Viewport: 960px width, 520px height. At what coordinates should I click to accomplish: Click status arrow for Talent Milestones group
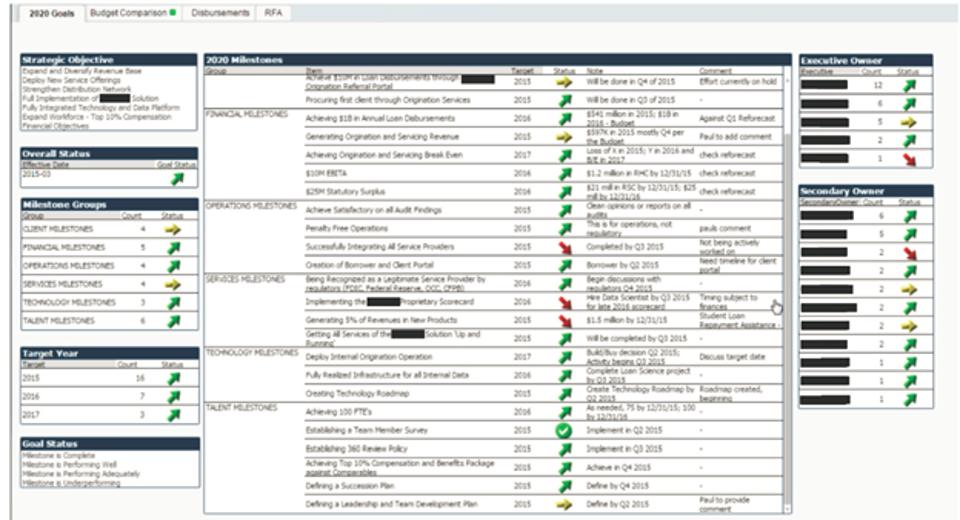coord(175,321)
